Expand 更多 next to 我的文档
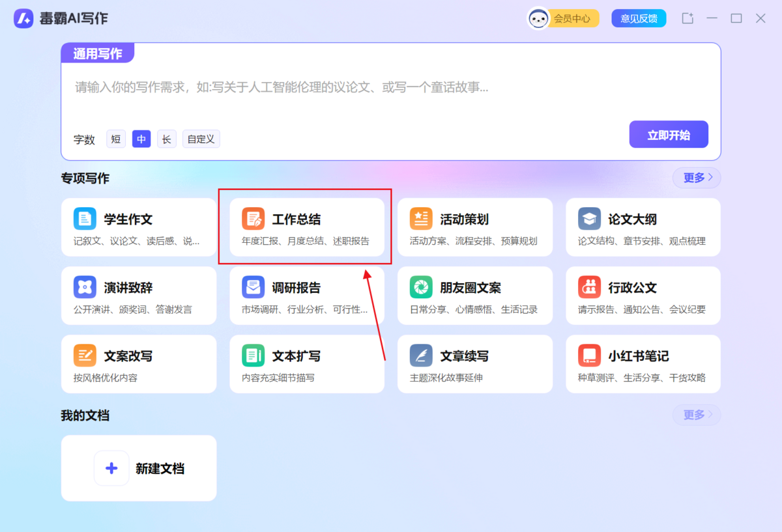The height and width of the screenshot is (532, 782). [696, 415]
